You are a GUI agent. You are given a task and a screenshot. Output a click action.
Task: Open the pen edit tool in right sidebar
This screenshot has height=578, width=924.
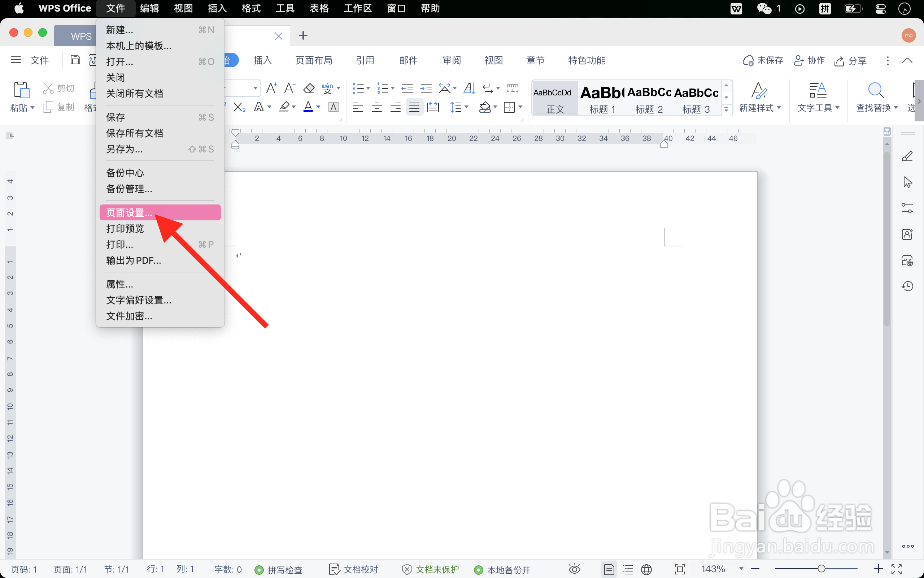tap(907, 156)
